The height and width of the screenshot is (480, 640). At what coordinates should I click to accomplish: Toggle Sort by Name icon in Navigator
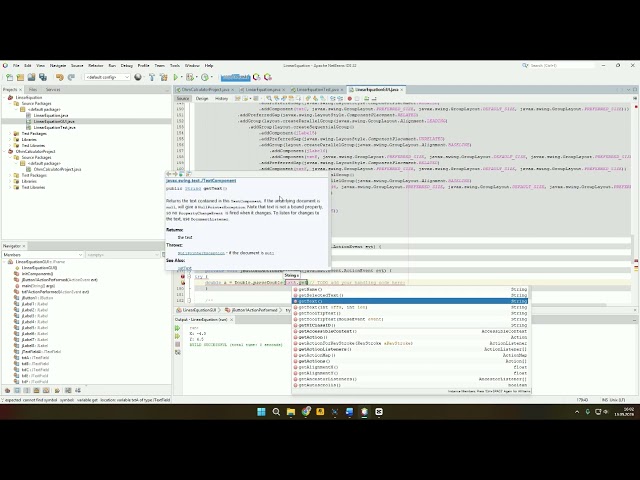click(68, 391)
